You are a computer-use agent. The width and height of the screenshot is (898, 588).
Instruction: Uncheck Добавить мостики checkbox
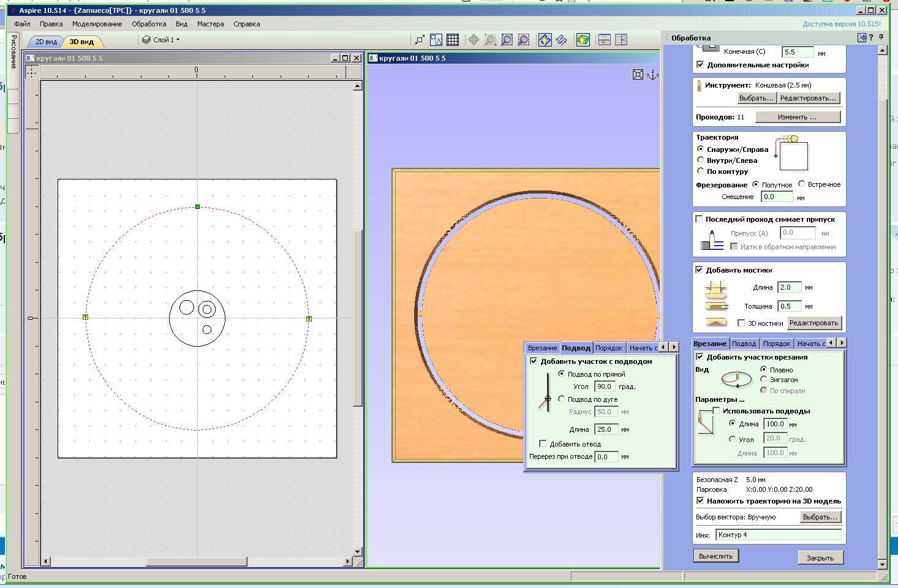(700, 269)
